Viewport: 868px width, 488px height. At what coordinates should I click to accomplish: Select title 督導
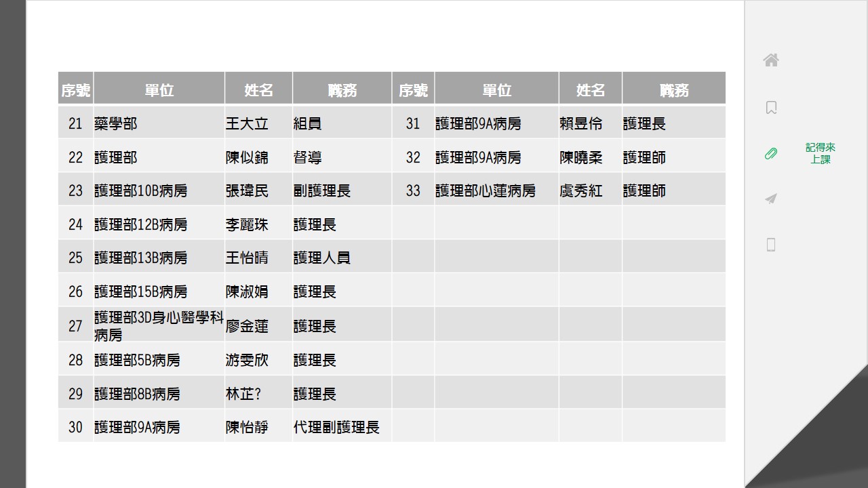click(x=308, y=157)
